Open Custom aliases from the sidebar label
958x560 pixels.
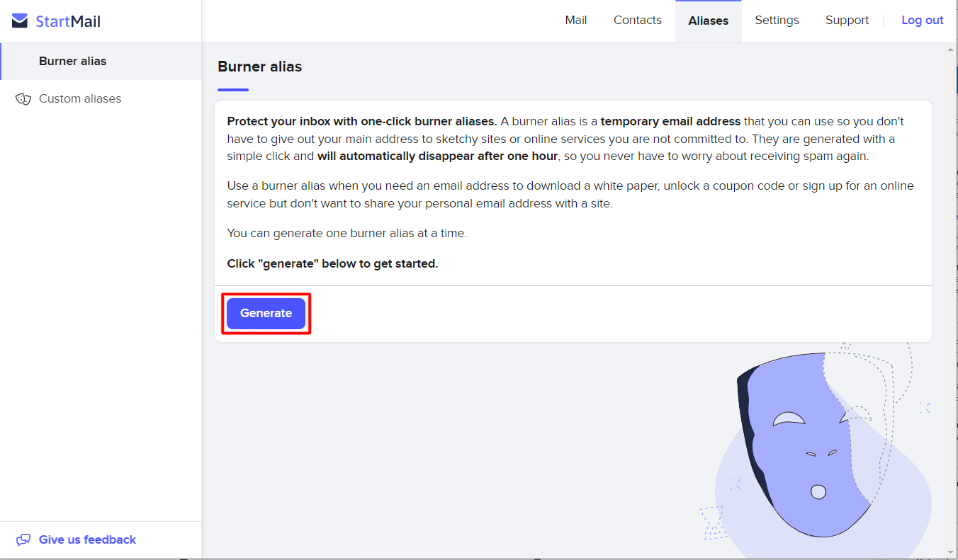click(x=80, y=99)
